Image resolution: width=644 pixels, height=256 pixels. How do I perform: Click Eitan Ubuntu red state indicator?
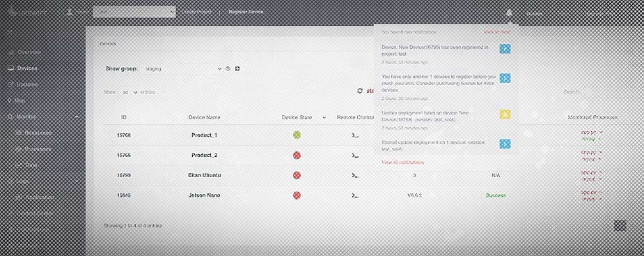[x=297, y=175]
